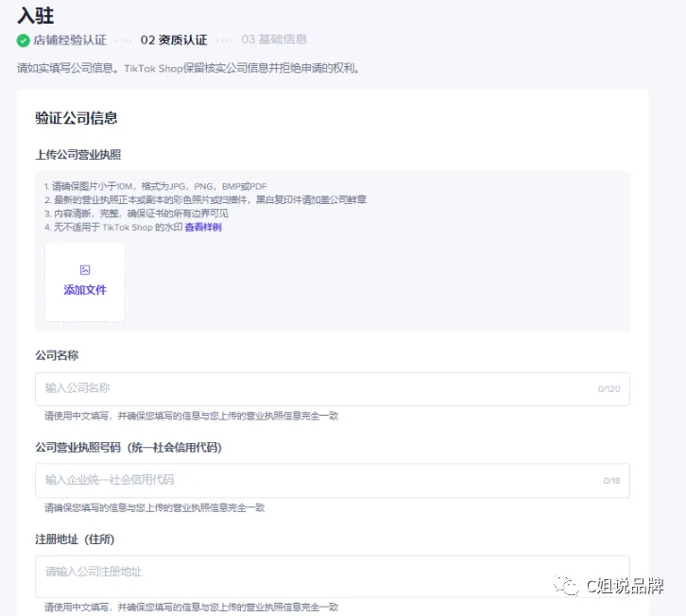The image size is (686, 616).
Task: Click the 验证公司信息 heading
Action: (x=77, y=118)
